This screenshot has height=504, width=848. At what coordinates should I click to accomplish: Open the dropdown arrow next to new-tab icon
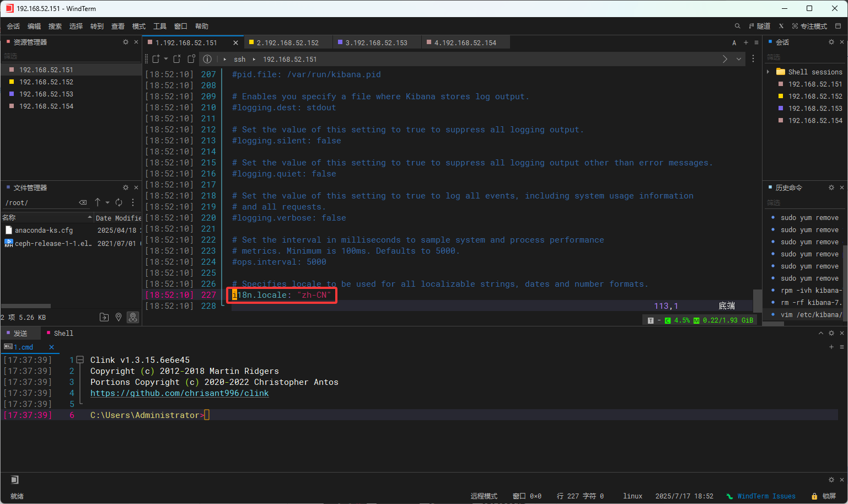tap(166, 59)
